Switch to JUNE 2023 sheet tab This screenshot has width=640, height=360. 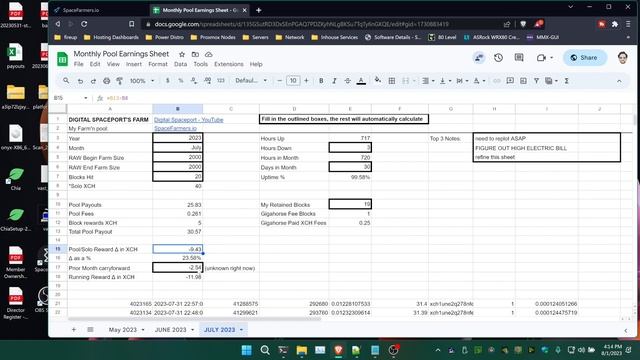pos(171,329)
